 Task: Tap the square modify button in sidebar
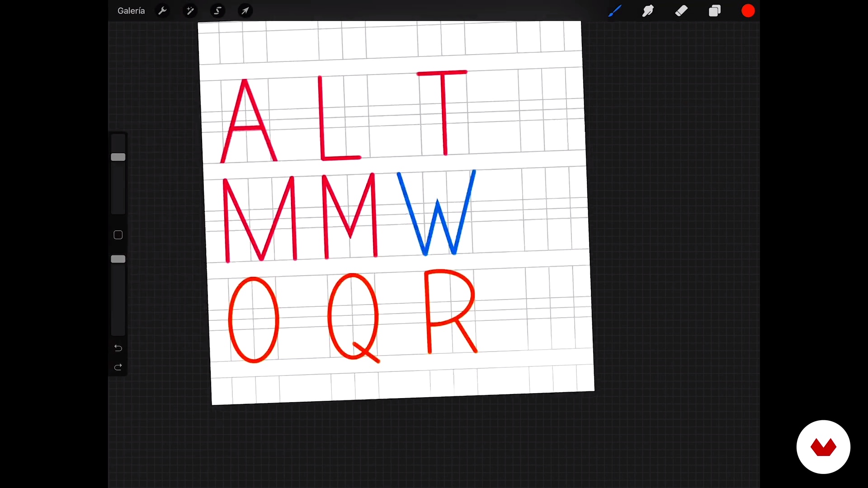[x=118, y=235]
